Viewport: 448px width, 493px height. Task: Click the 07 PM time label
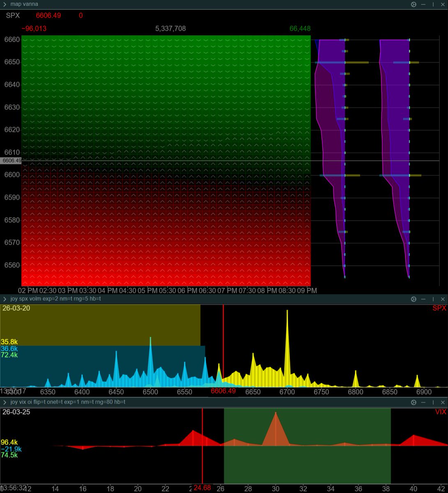click(227, 290)
